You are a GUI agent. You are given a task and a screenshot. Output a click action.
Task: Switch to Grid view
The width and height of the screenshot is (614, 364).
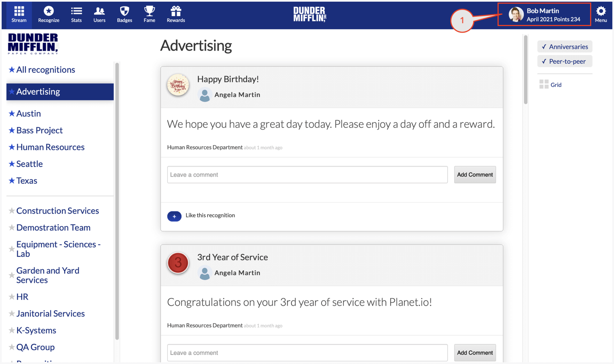(550, 84)
